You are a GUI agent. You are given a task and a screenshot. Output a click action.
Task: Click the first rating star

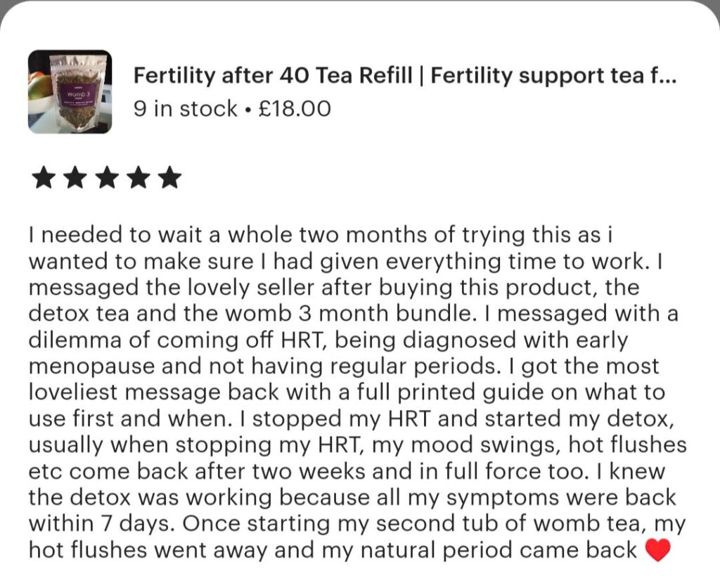(x=43, y=178)
